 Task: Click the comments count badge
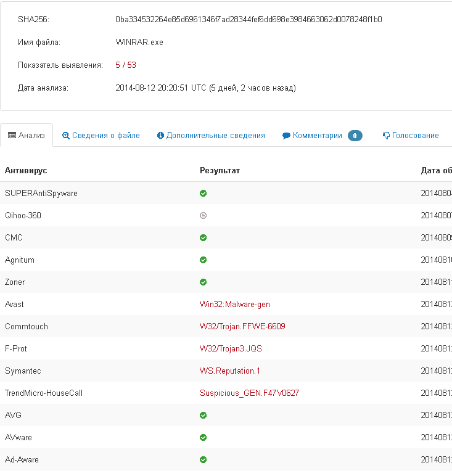pyautogui.click(x=355, y=136)
